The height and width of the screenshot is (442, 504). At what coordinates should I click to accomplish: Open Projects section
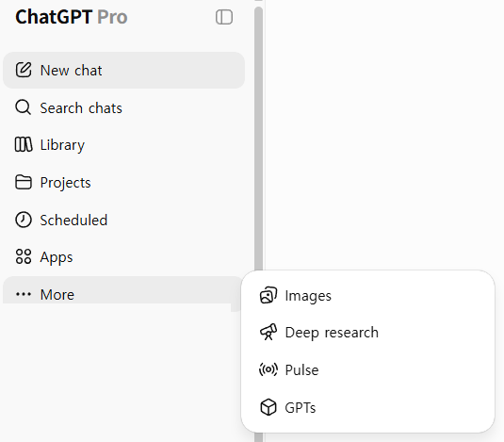pos(123,182)
